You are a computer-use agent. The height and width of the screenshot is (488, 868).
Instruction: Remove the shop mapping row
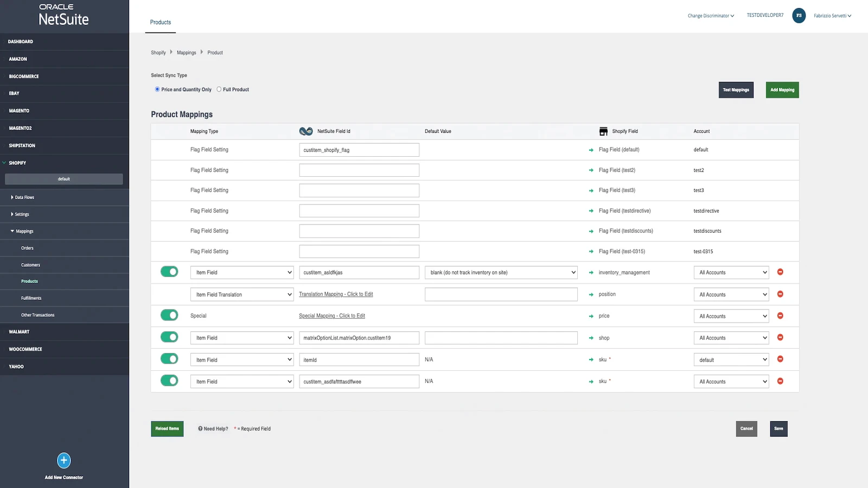[x=780, y=337]
